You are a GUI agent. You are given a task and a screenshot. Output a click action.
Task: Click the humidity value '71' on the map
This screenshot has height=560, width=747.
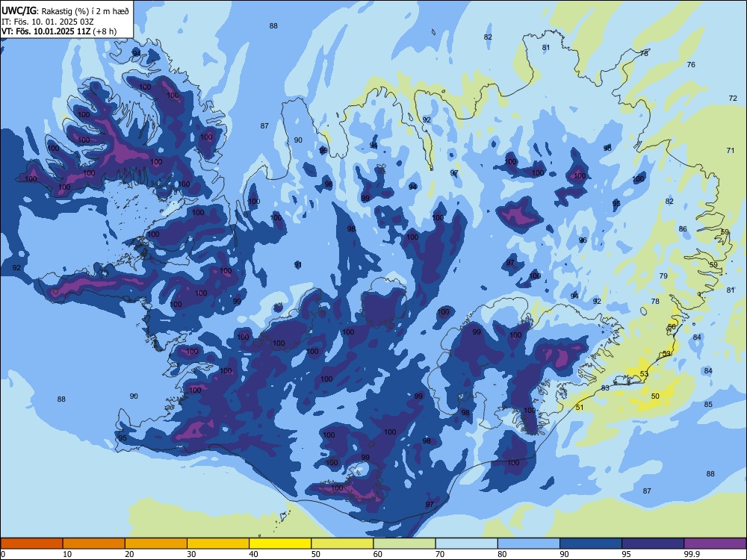(731, 151)
